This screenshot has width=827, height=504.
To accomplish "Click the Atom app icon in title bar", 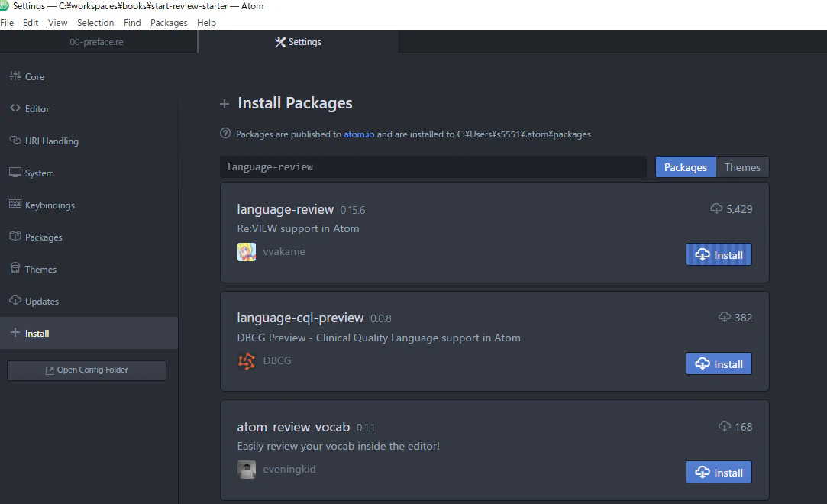I will [5, 6].
